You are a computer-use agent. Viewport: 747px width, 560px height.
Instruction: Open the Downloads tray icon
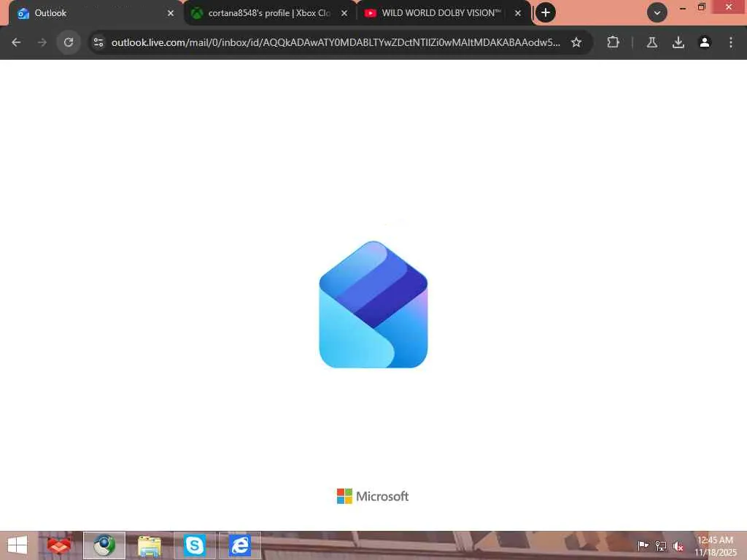(x=678, y=42)
